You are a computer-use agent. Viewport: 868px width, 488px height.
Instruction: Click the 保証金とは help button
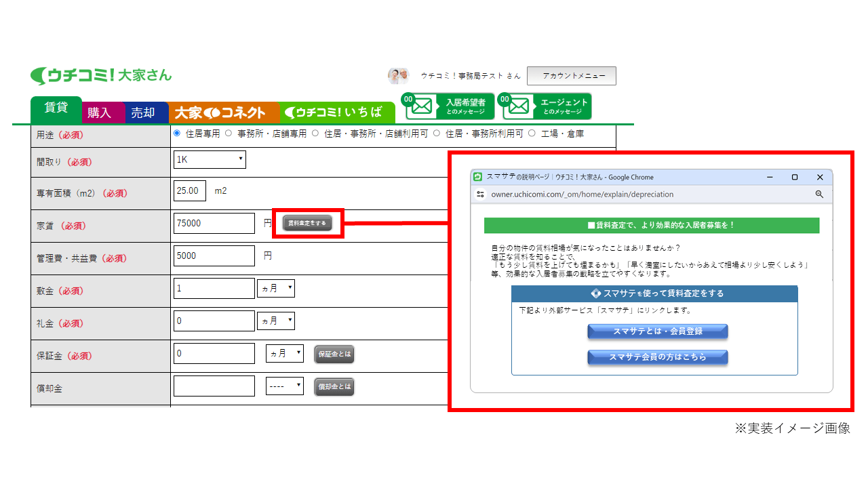click(334, 354)
